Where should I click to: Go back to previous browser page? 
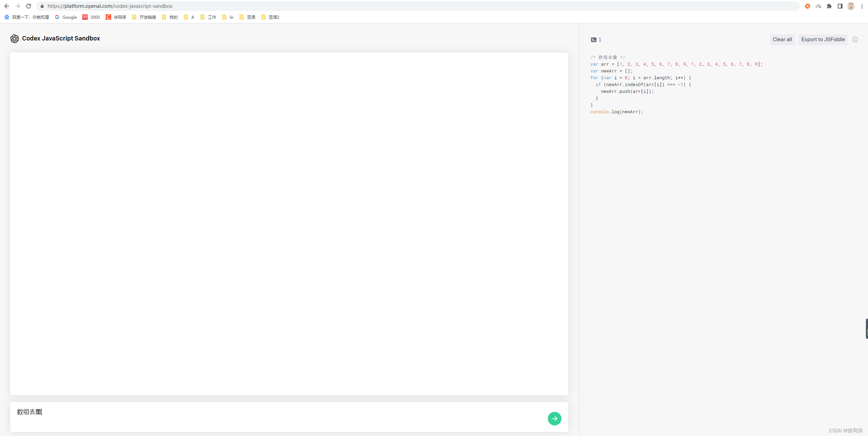click(x=6, y=6)
